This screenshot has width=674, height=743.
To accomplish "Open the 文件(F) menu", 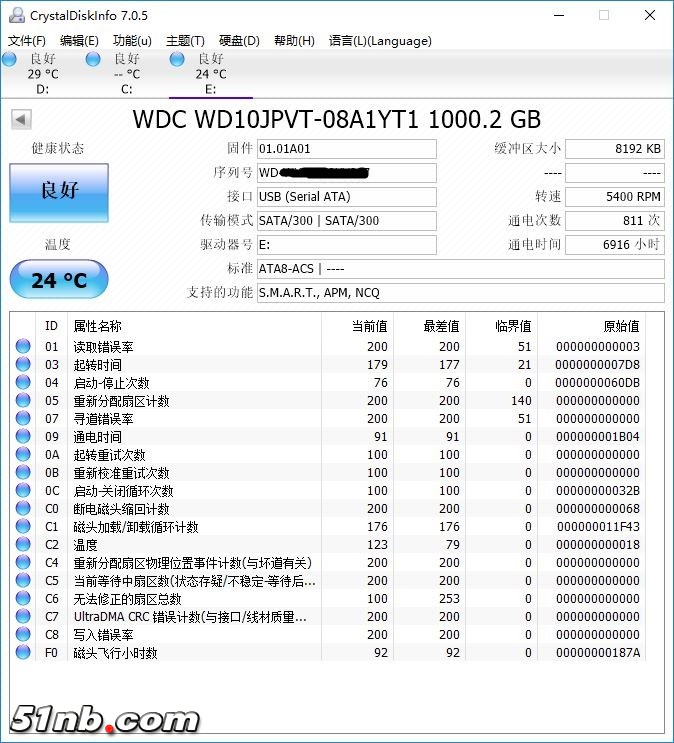I will 27,41.
